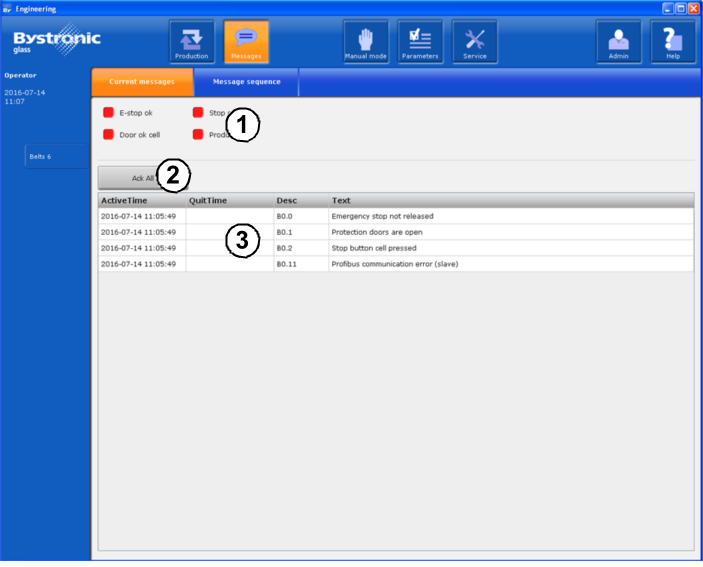Image resolution: width=703 pixels, height=567 pixels.
Task: Click the Desc column header
Action: tap(300, 201)
